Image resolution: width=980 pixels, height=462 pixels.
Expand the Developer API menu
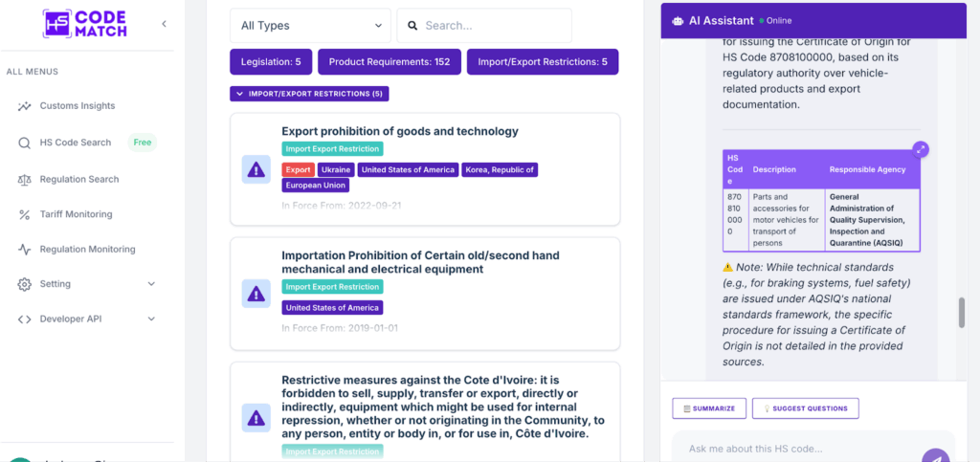[151, 319]
